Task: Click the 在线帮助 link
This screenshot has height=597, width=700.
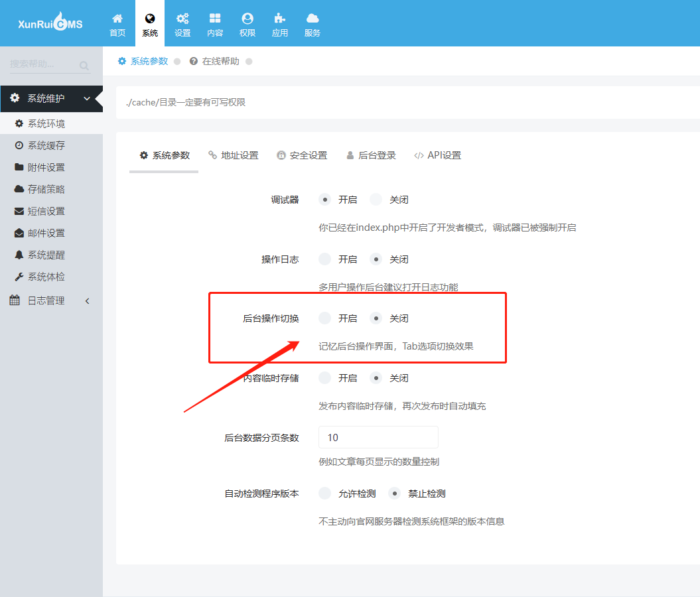Action: coord(220,61)
